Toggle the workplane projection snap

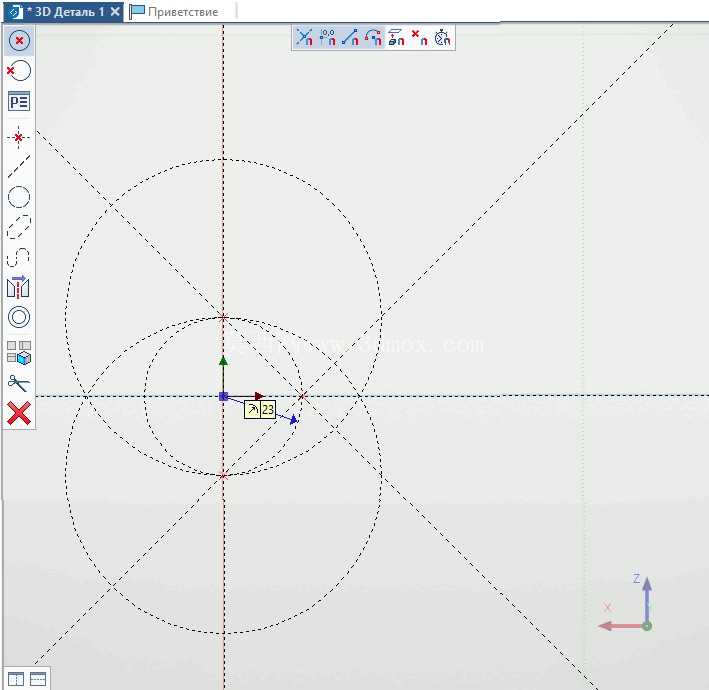point(396,38)
